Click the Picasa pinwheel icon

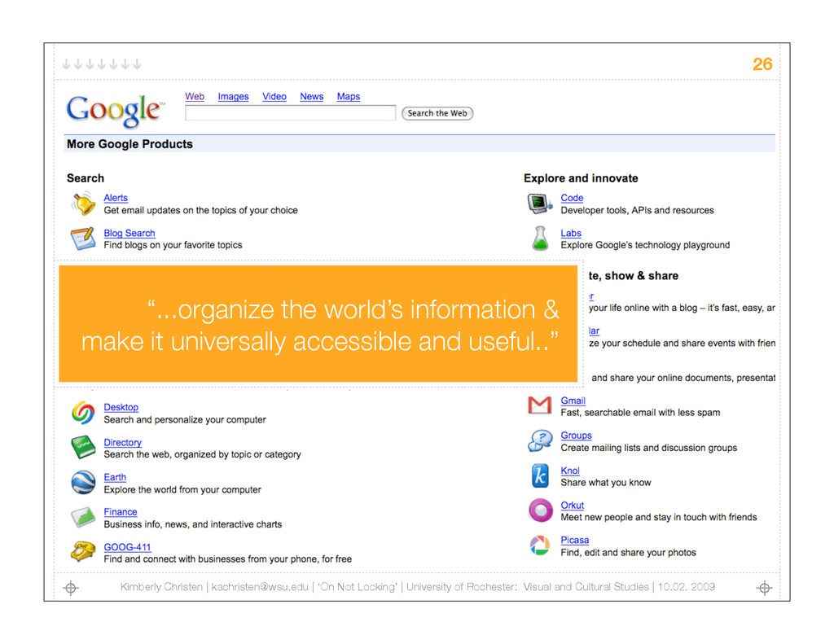540,545
